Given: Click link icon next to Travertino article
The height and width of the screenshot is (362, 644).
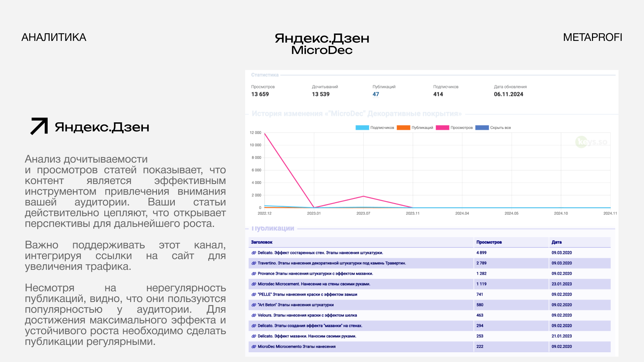Looking at the screenshot, I should coord(254,263).
